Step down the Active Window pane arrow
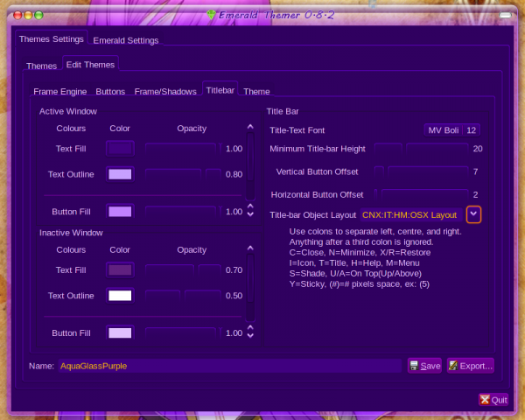The image size is (525, 420). (x=250, y=214)
